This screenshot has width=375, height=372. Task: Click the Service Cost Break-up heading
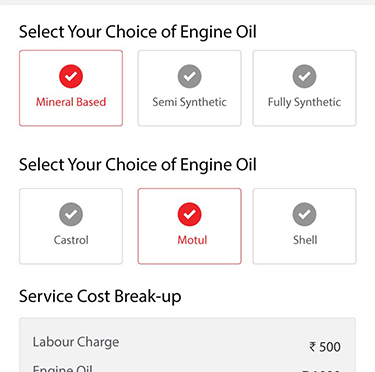click(100, 296)
